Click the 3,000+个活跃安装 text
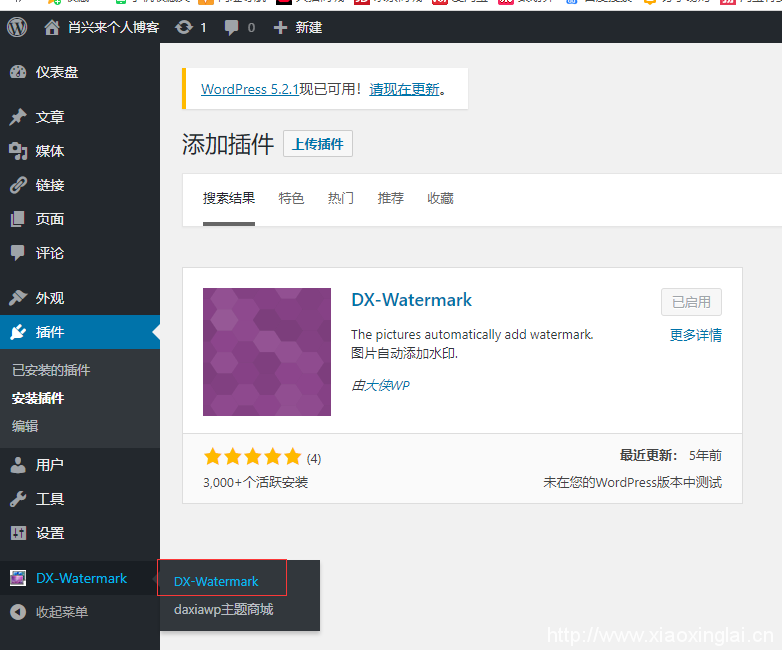This screenshot has height=650, width=782. pyautogui.click(x=255, y=482)
